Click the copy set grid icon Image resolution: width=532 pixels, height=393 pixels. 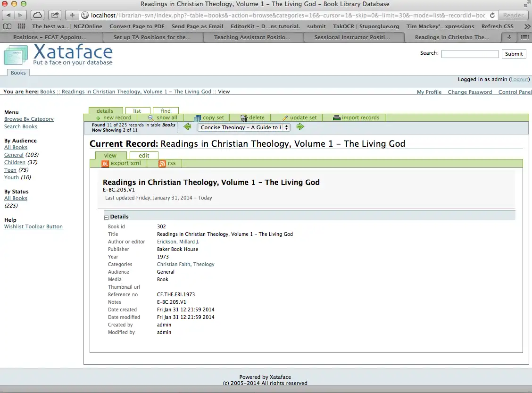(x=197, y=118)
